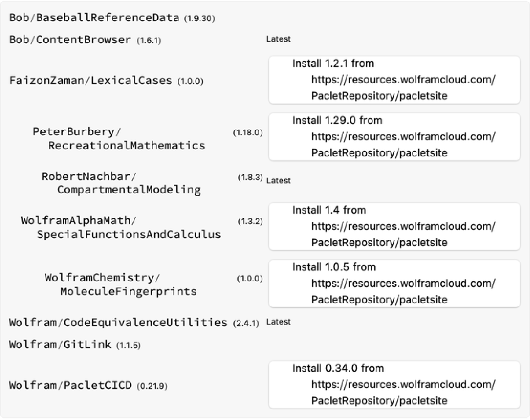Screen dimensions: 530x420
Task: Select the WolframChemistry/MoleculeFingerprints paclet name
Action: click(121, 284)
